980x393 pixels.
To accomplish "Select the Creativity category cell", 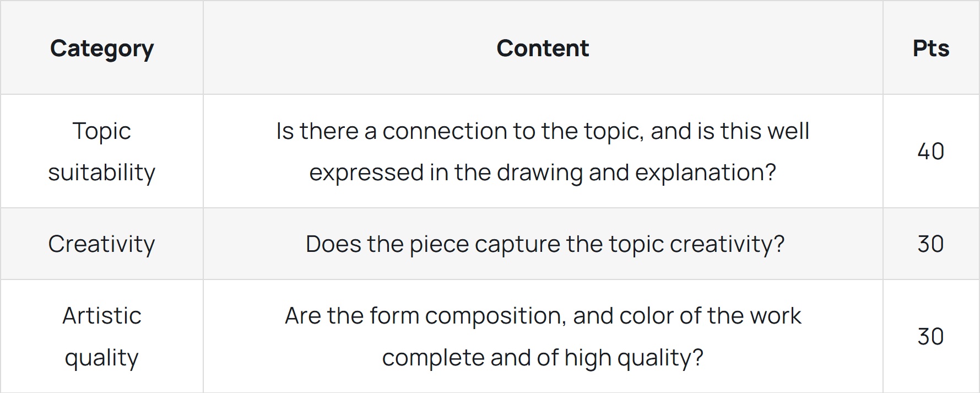I will click(x=102, y=244).
